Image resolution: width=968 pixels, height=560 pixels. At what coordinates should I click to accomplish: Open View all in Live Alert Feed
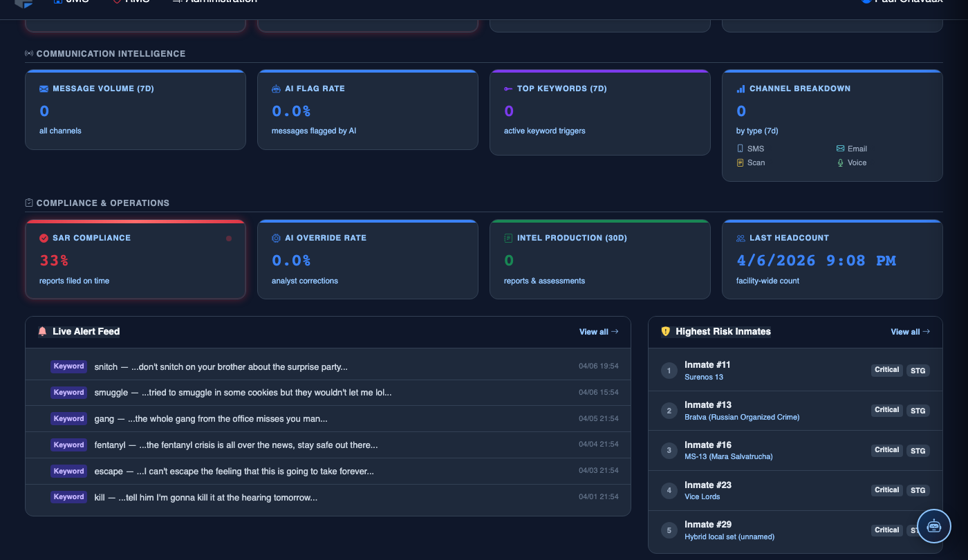tap(599, 332)
